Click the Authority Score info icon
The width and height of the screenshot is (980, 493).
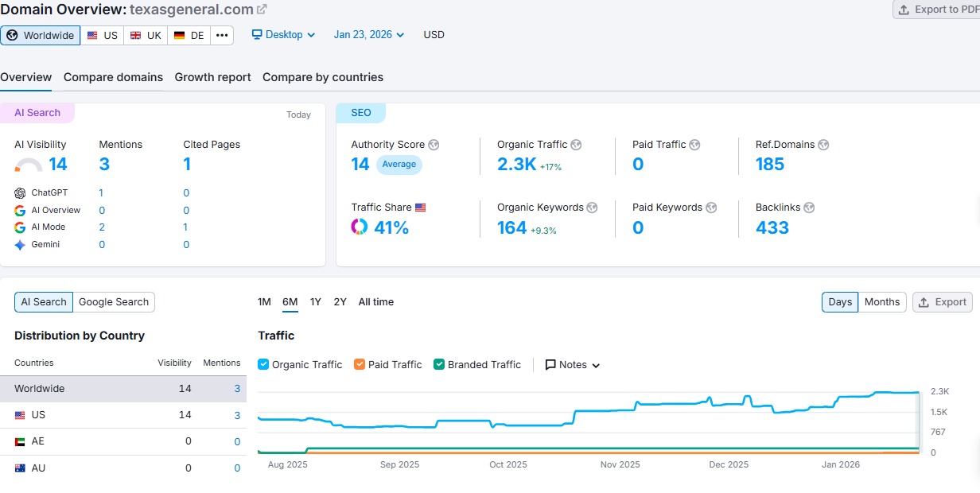pyautogui.click(x=434, y=145)
